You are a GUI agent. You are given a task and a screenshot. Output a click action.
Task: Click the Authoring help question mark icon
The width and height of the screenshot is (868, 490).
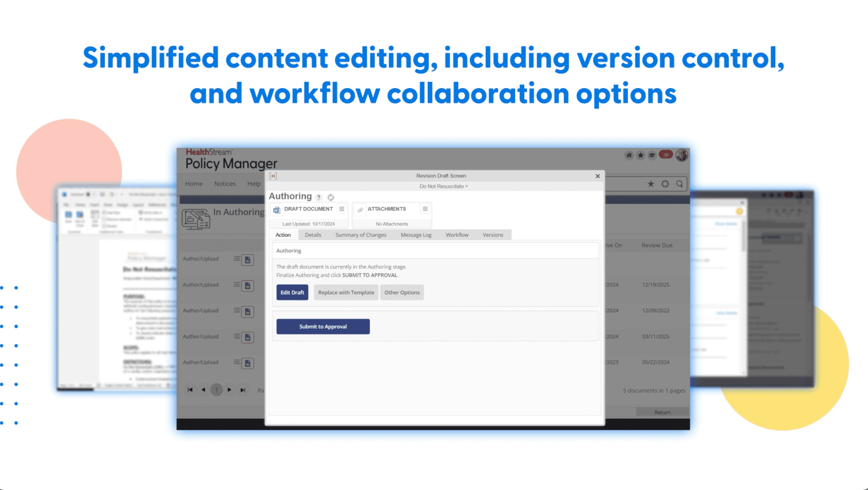(318, 197)
